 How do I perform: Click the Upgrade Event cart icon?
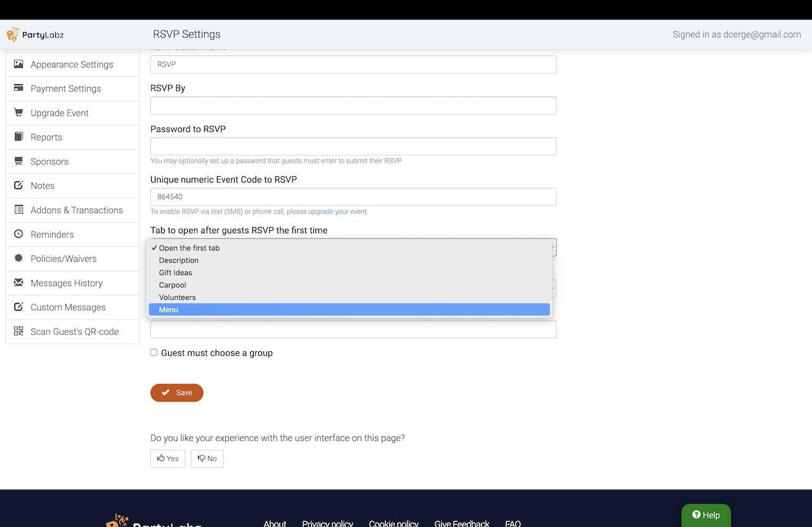(x=18, y=113)
